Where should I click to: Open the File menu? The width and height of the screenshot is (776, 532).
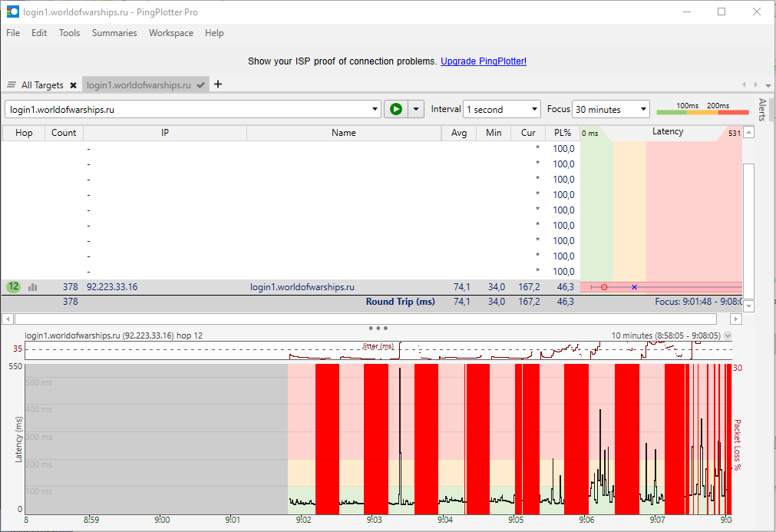point(13,33)
